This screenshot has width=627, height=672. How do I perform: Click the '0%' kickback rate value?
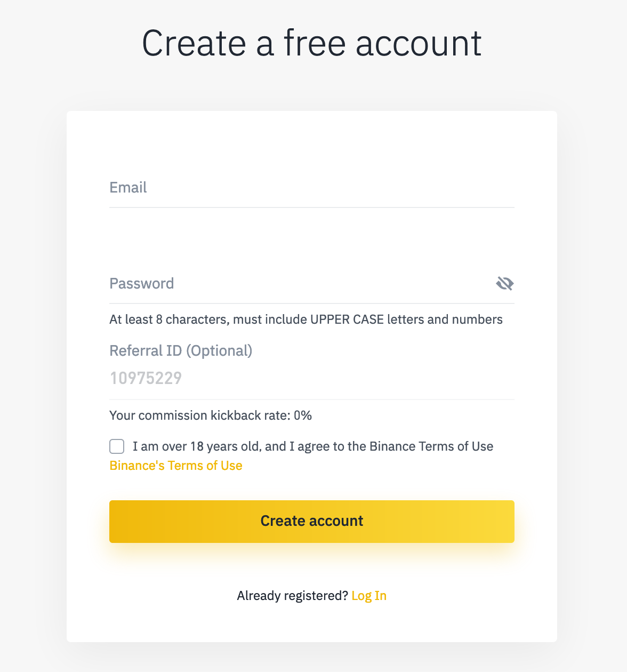(303, 415)
